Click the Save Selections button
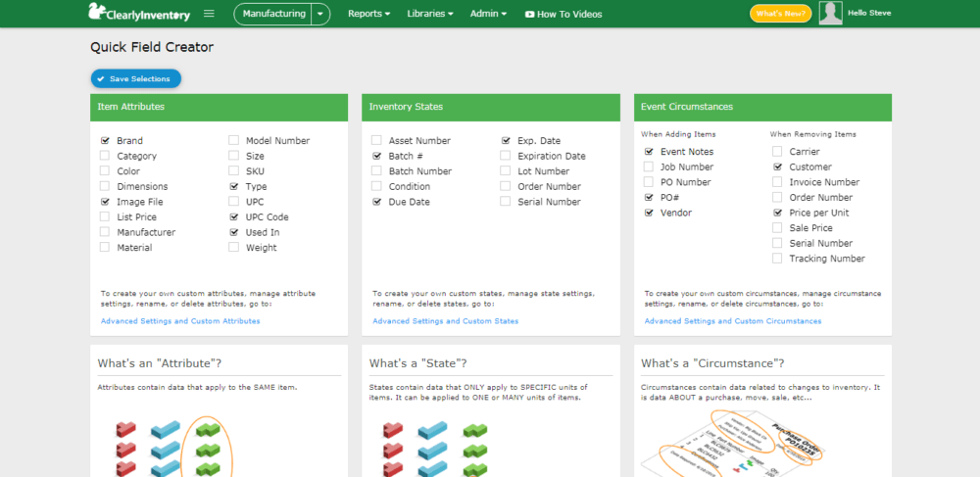Image resolution: width=980 pixels, height=477 pixels. (135, 78)
